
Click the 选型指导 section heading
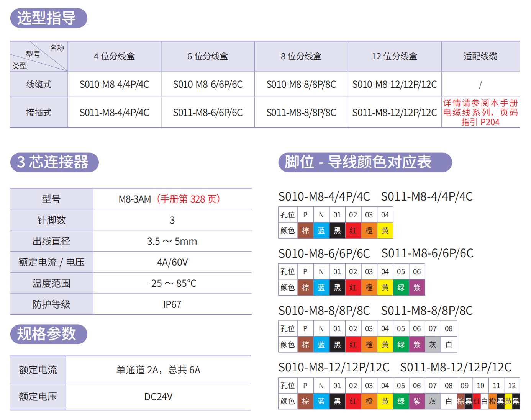pyautogui.click(x=49, y=18)
